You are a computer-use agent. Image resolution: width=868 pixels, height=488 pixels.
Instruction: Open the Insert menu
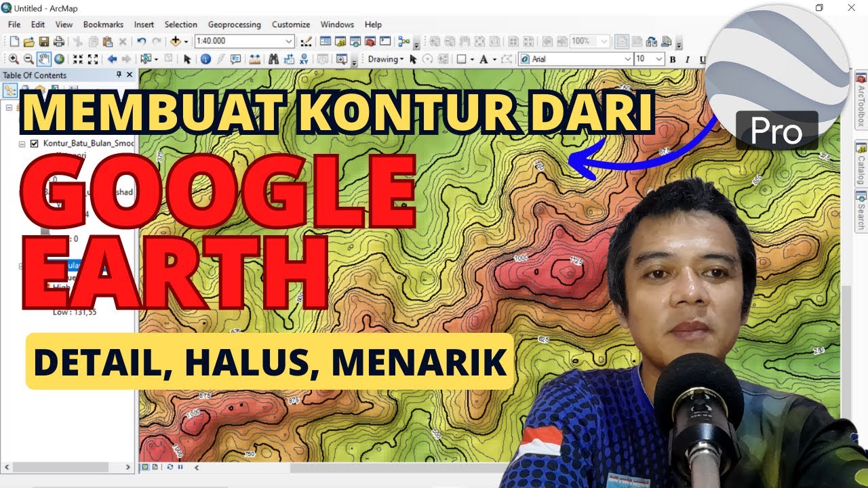point(144,24)
